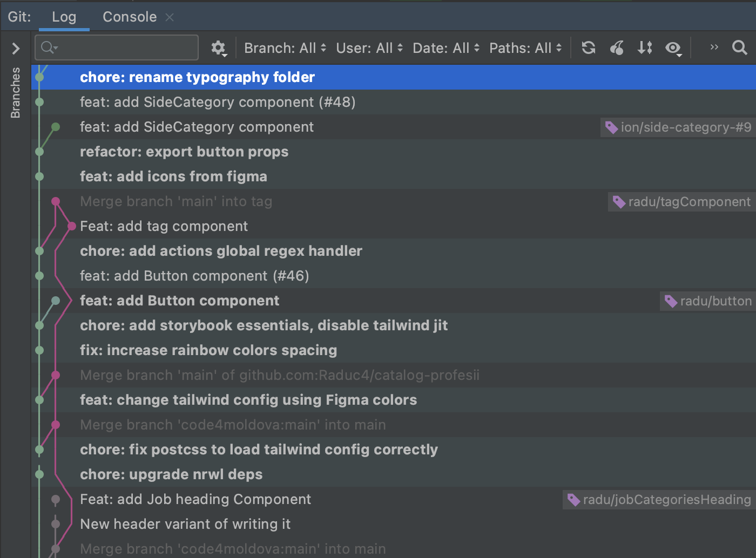Click the radu/tagComponent branch tag icon

tap(618, 201)
